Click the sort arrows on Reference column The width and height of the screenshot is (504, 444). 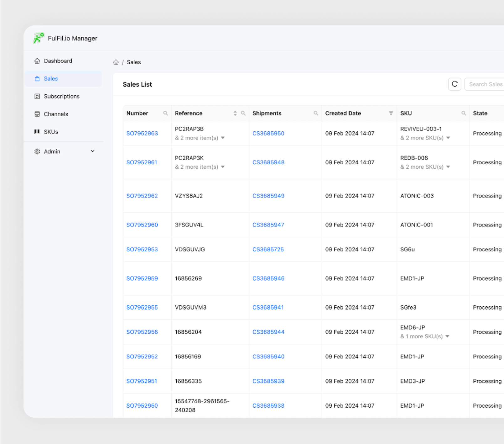pos(234,113)
